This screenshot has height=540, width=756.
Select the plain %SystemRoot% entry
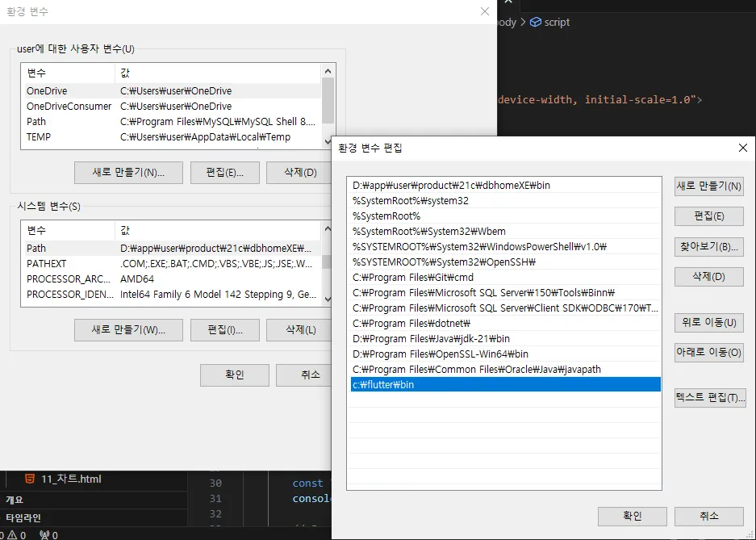(x=505, y=216)
